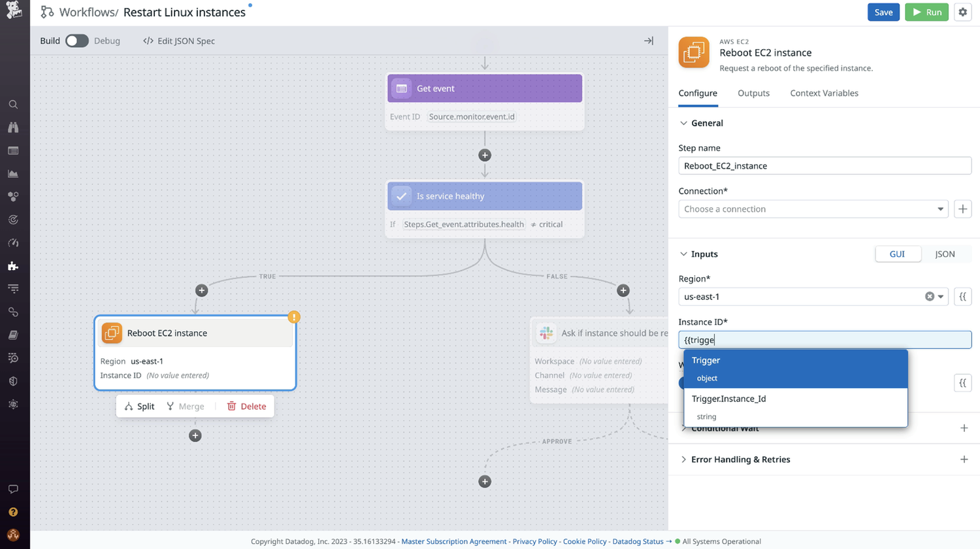Open the infrastructure hexagons sidebar icon
Screen dimensions: 980x549
tap(13, 197)
